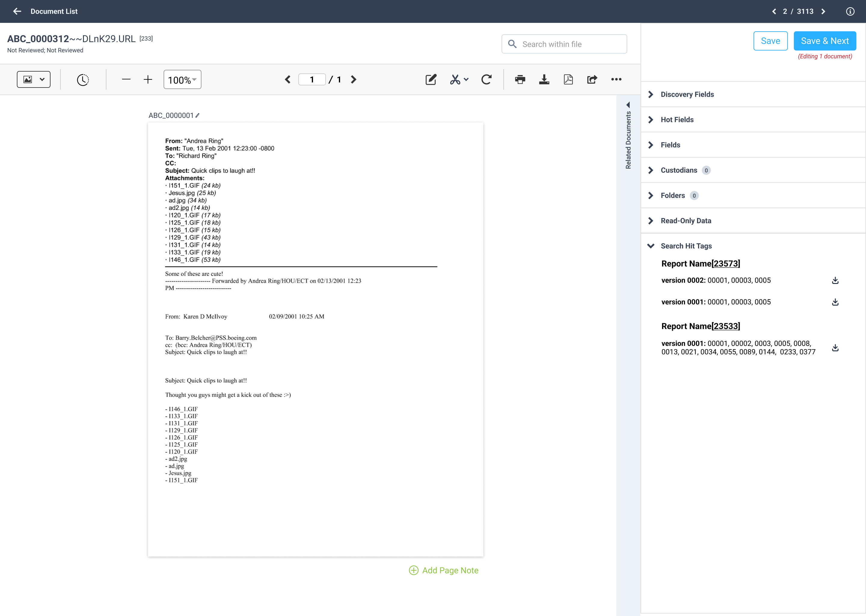The height and width of the screenshot is (616, 866).
Task: Go to previous document in the 2/3113 navigator
Action: tap(774, 11)
